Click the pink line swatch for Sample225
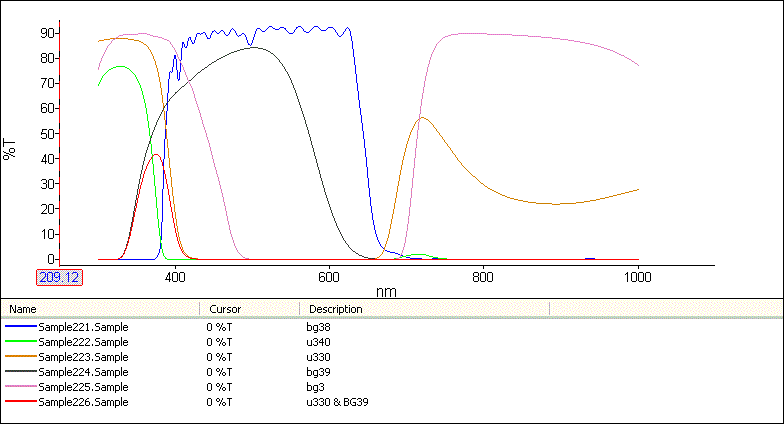Viewport: 784px width, 424px height. 22,387
